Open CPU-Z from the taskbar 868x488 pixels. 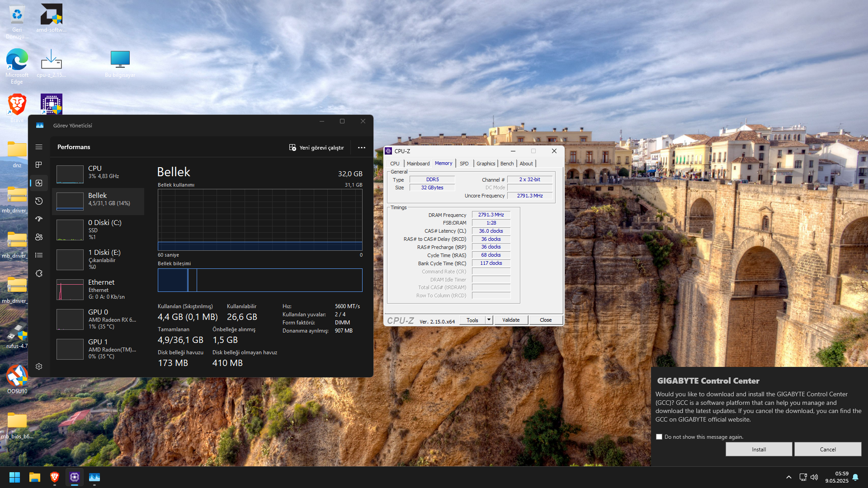[75, 477]
